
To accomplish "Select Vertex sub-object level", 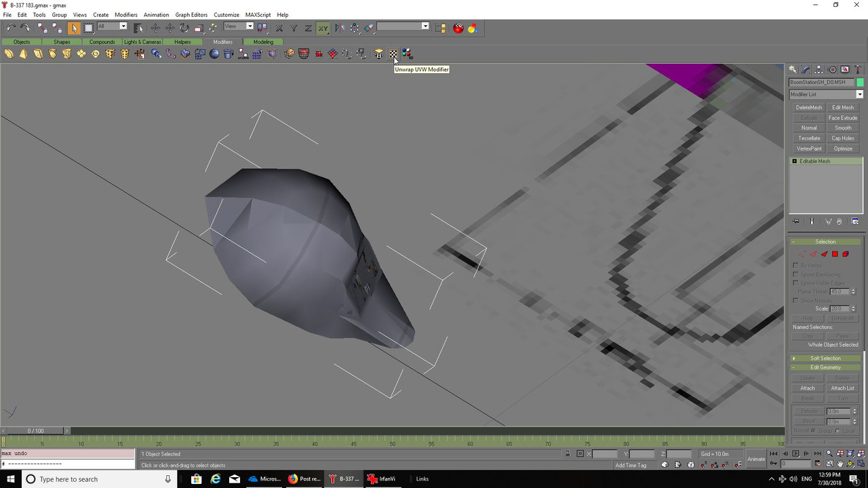I will pyautogui.click(x=802, y=254).
